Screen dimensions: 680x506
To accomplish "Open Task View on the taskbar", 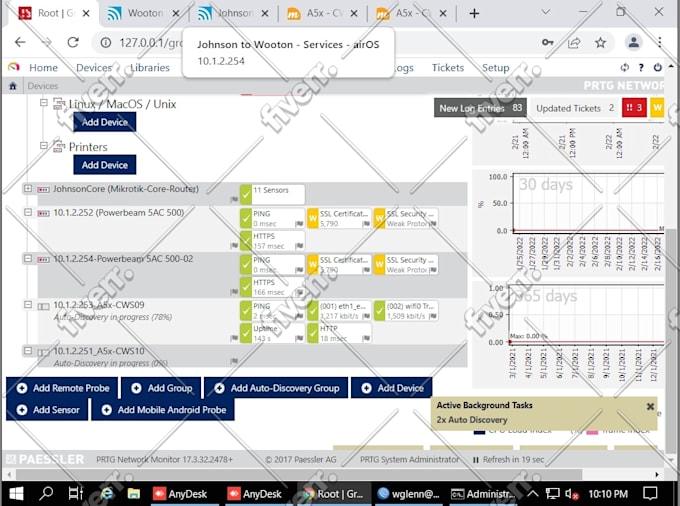I will [75, 493].
